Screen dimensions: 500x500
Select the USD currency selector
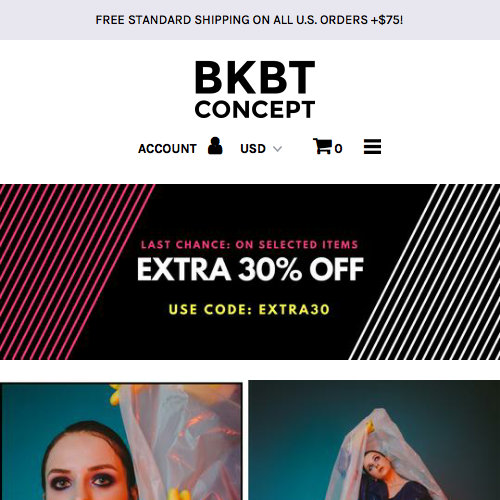pyautogui.click(x=261, y=149)
